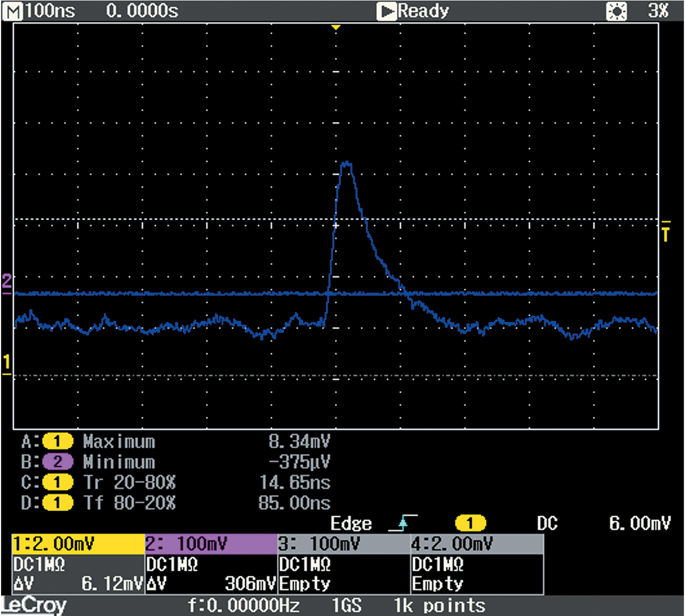Select the yellow trigger position marker at top
The height and width of the screenshot is (616, 685).
[336, 27]
